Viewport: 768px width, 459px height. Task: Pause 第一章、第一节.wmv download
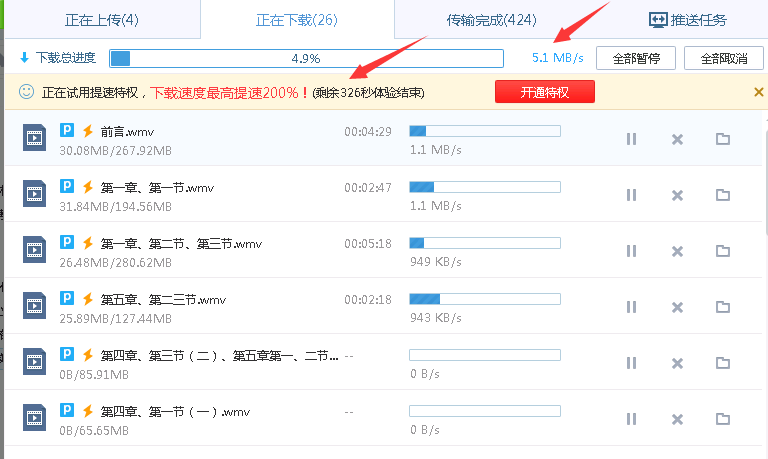click(x=631, y=195)
